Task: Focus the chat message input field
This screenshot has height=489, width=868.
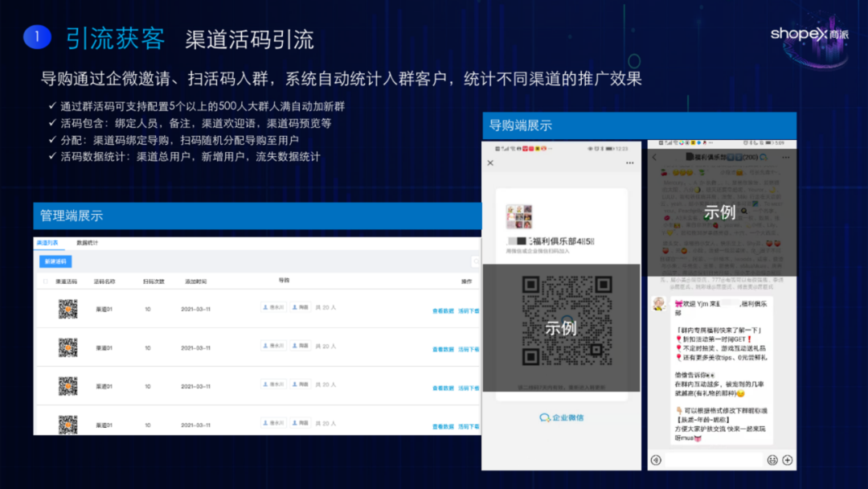Action: point(714,460)
